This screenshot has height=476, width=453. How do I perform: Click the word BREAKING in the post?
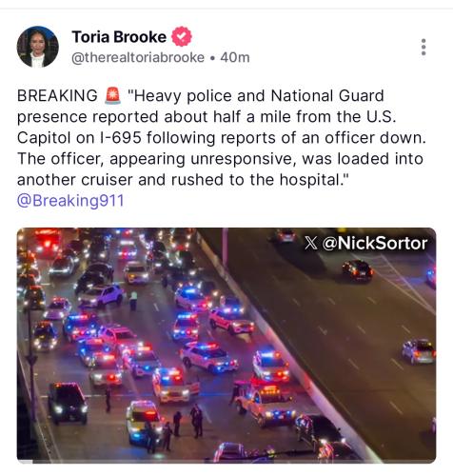[x=57, y=96]
